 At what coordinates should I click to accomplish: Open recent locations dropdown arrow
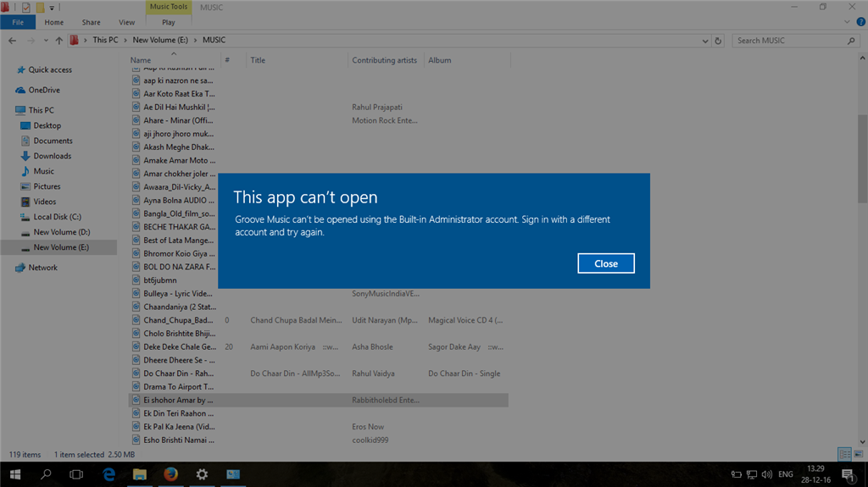46,41
